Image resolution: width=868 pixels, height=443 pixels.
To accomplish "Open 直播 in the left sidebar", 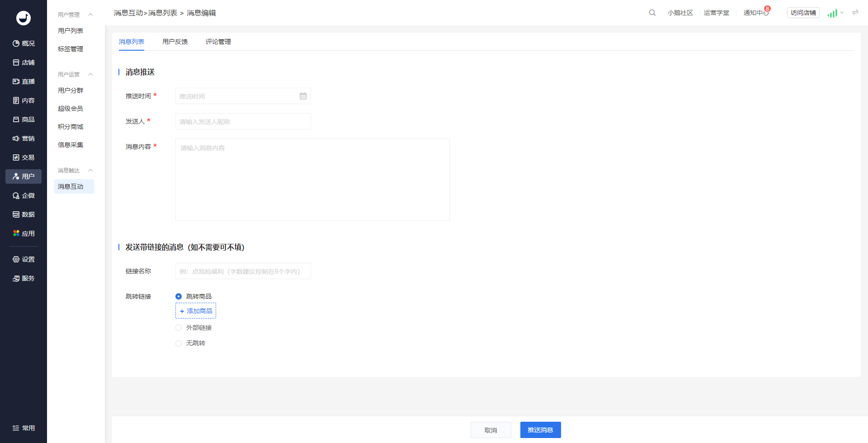I will pos(24,81).
